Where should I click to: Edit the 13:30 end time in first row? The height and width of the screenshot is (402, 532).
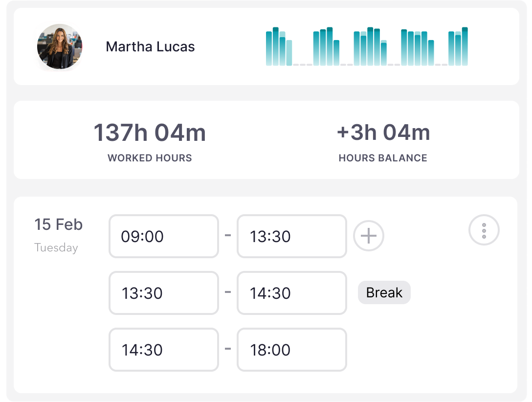point(291,237)
